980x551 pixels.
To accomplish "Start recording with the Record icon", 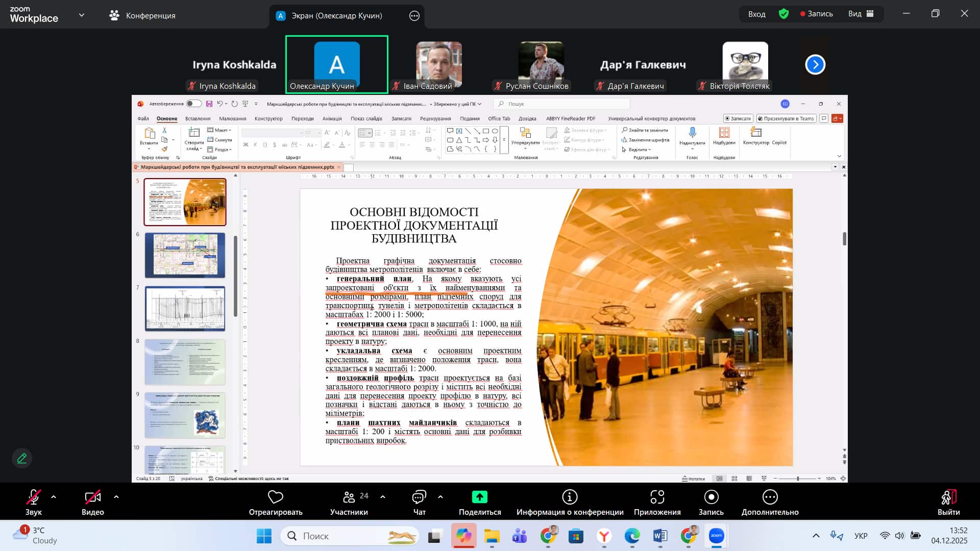I will coord(711,497).
